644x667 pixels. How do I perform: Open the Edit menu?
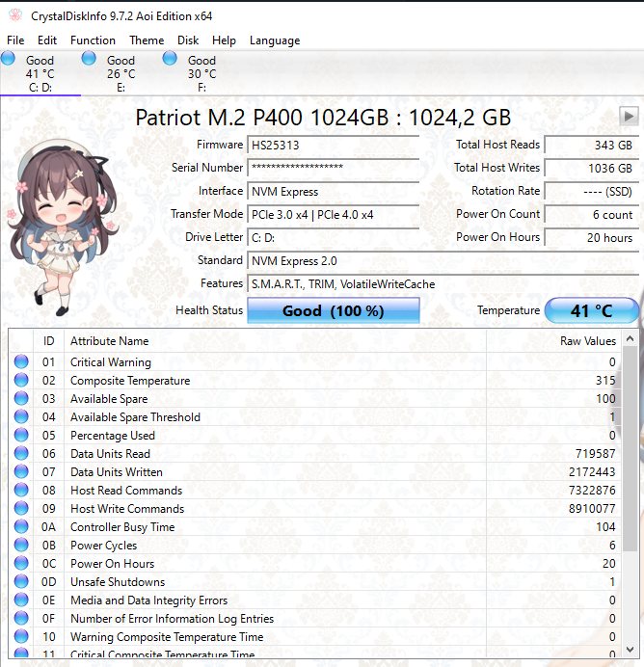(x=47, y=40)
